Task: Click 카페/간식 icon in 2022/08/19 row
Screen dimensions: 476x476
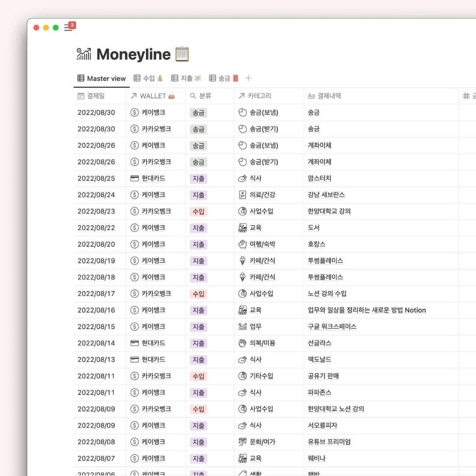Action: (242, 260)
